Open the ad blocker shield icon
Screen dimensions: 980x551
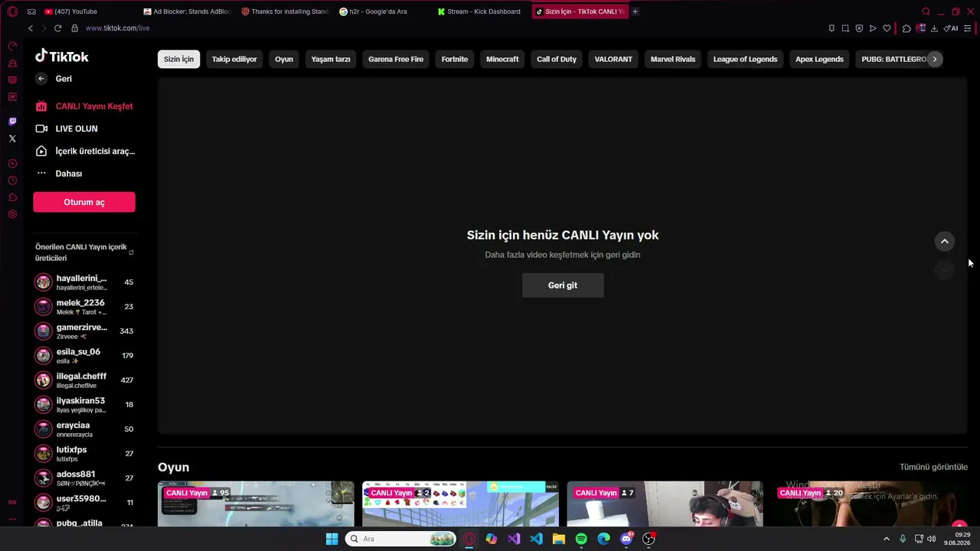point(859,28)
